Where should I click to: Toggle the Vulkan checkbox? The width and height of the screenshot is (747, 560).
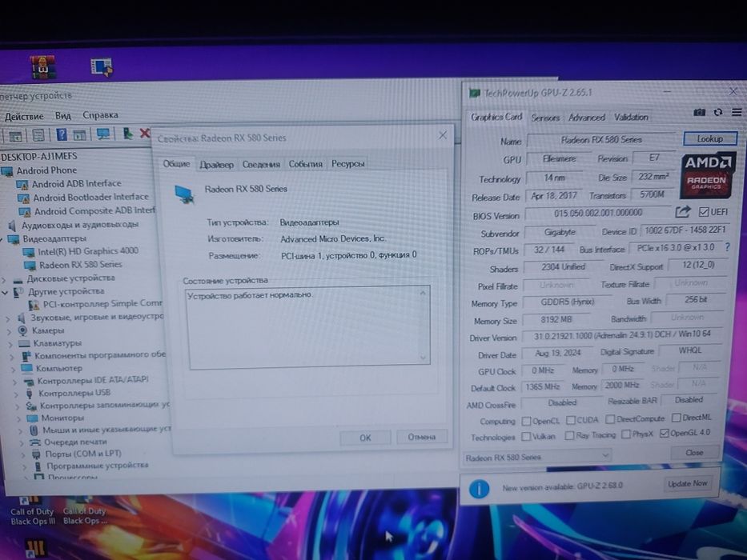[x=526, y=436]
